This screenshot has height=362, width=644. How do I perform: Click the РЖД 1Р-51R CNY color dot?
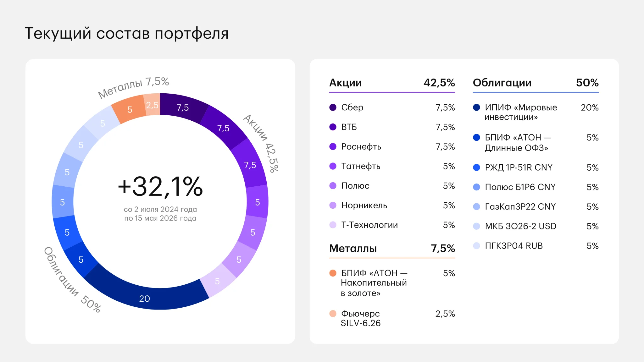(x=476, y=167)
